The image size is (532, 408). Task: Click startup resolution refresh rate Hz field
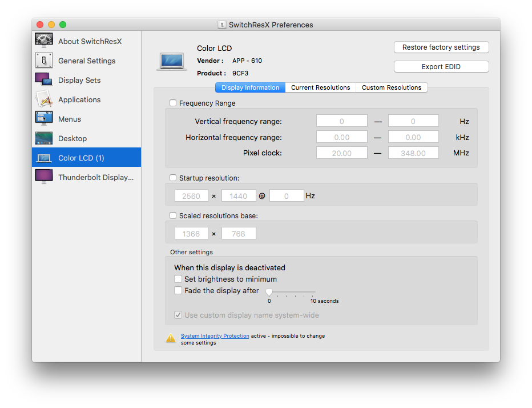click(287, 195)
